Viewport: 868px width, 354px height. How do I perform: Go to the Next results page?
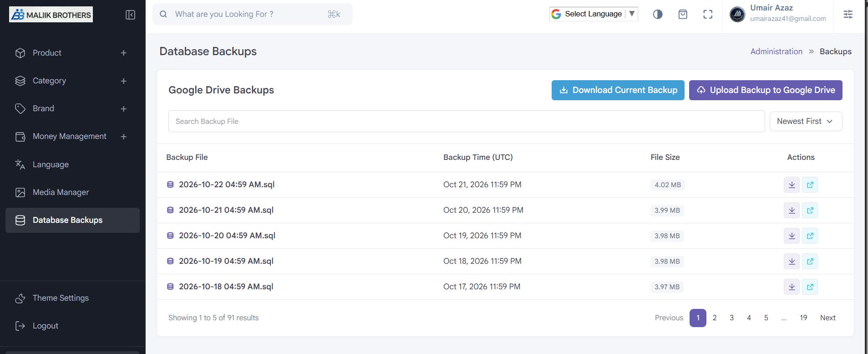[828, 318]
